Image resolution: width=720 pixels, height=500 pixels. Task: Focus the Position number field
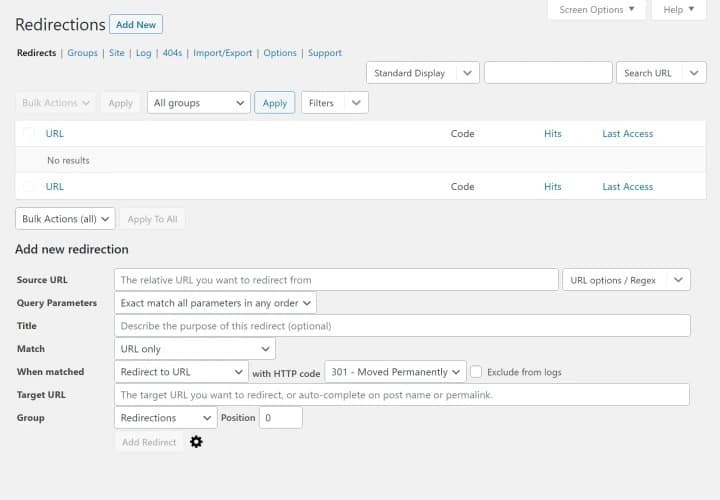pos(281,418)
